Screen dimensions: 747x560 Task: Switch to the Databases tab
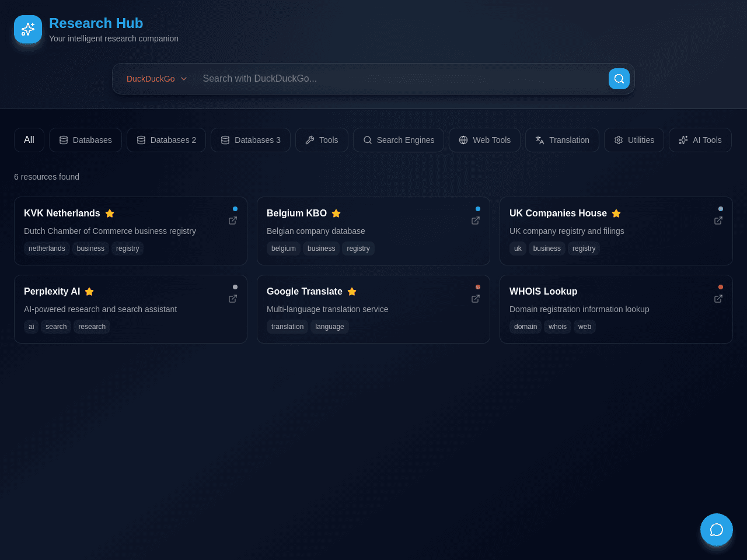tap(85, 140)
